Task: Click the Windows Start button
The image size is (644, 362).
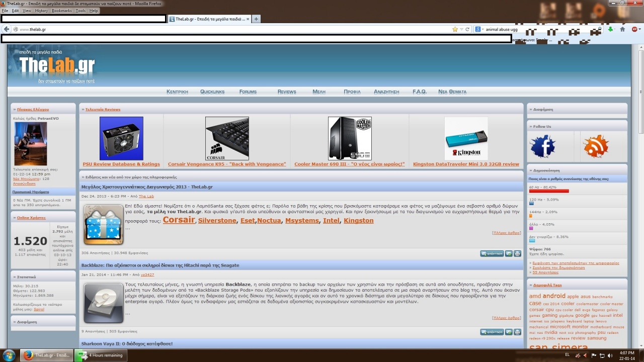Action: (9, 355)
